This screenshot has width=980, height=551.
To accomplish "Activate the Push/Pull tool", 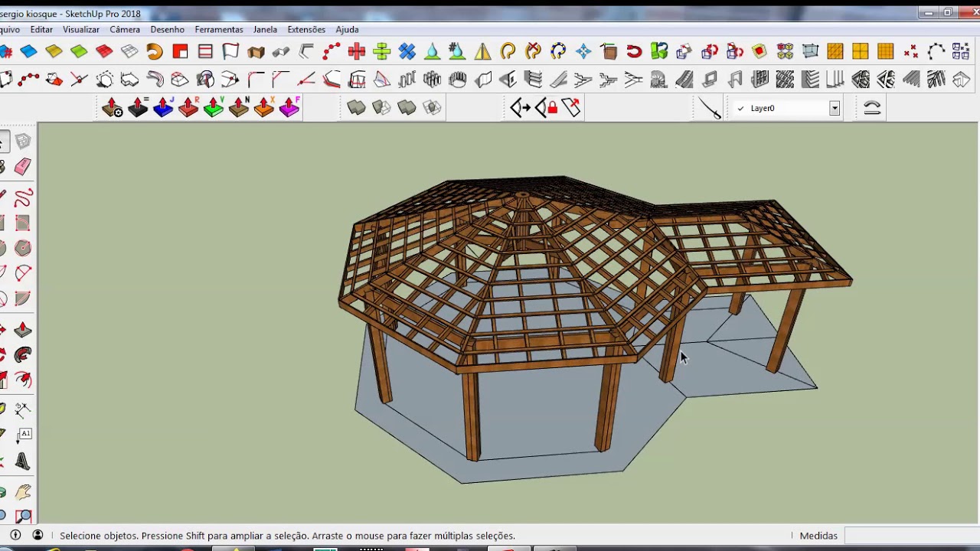I will (22, 330).
